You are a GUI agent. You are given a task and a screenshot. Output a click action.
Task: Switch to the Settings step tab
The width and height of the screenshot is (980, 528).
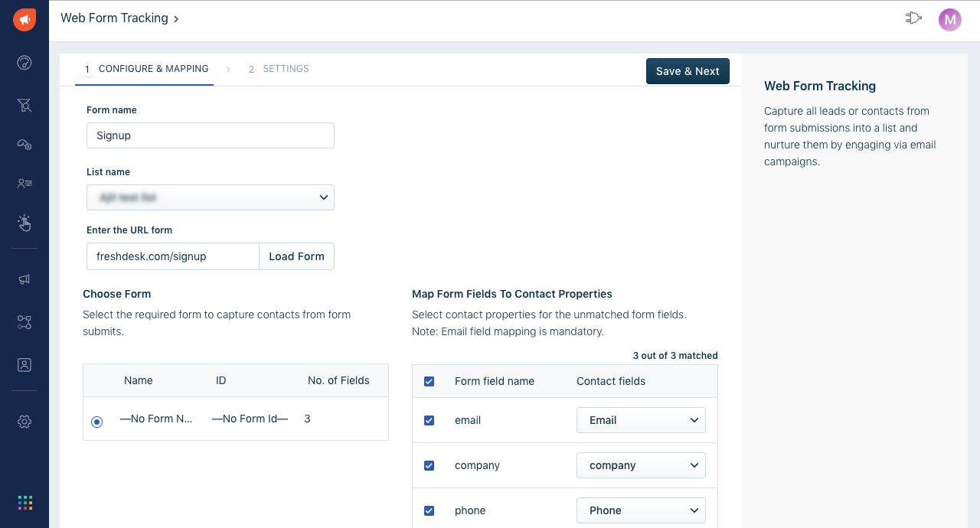278,69
